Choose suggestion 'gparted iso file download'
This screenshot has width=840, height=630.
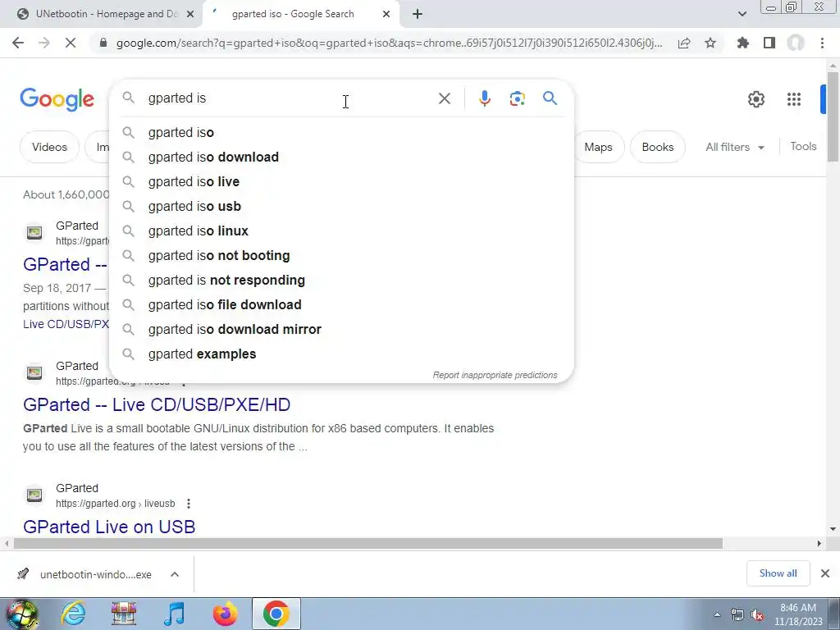click(x=341, y=305)
